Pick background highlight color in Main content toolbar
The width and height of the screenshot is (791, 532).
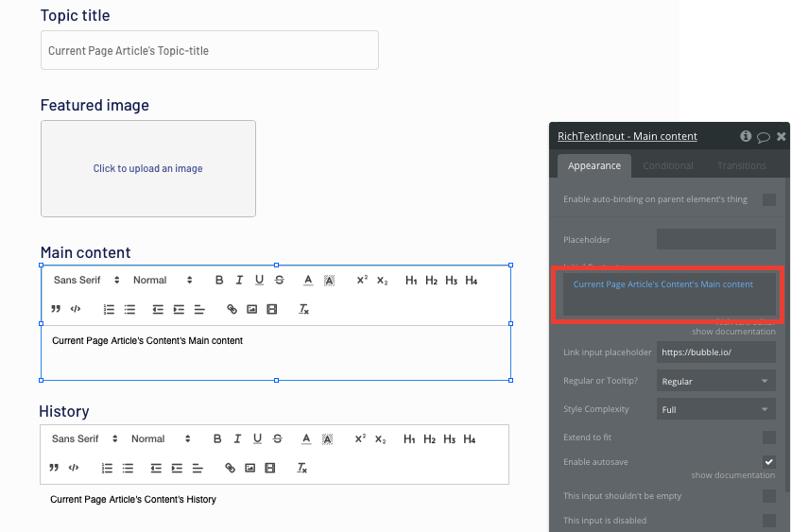tap(329, 281)
